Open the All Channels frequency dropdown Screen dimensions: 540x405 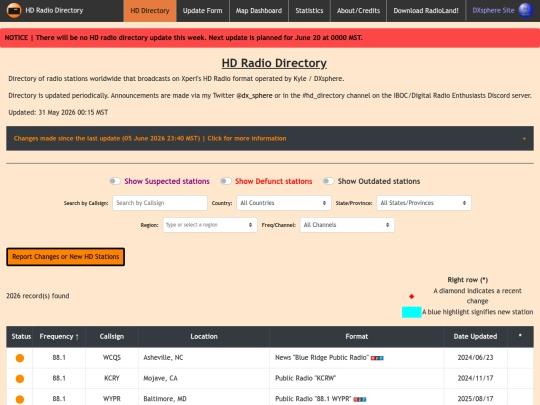click(x=347, y=225)
